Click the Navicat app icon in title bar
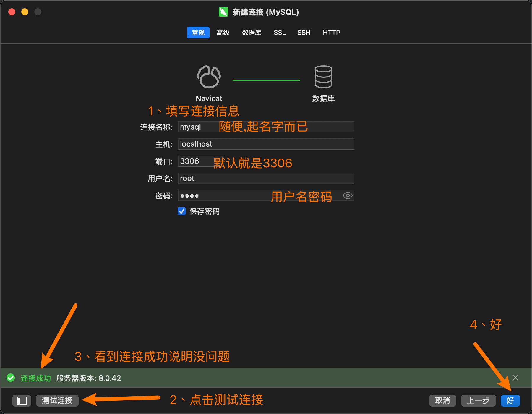Screen dimensions: 532x414 (x=223, y=12)
